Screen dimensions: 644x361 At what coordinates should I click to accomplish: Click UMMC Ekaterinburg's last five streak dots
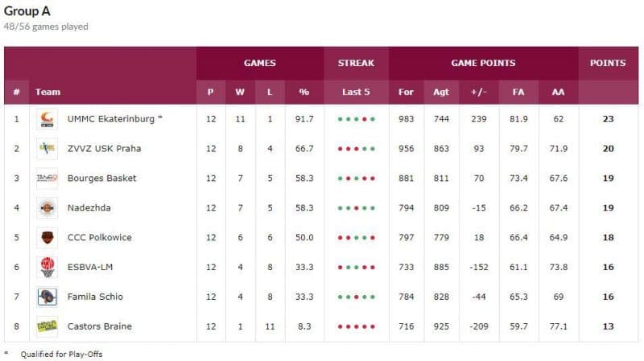tap(356, 119)
